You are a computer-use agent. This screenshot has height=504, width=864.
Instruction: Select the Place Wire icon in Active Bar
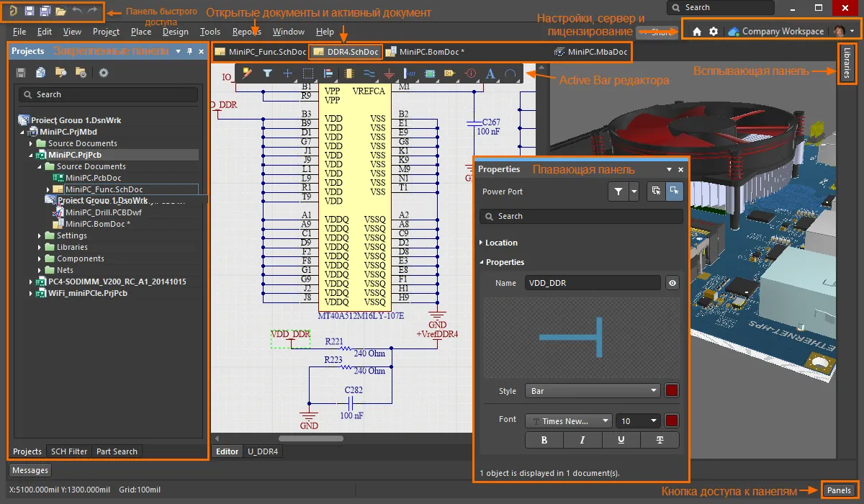[x=369, y=73]
